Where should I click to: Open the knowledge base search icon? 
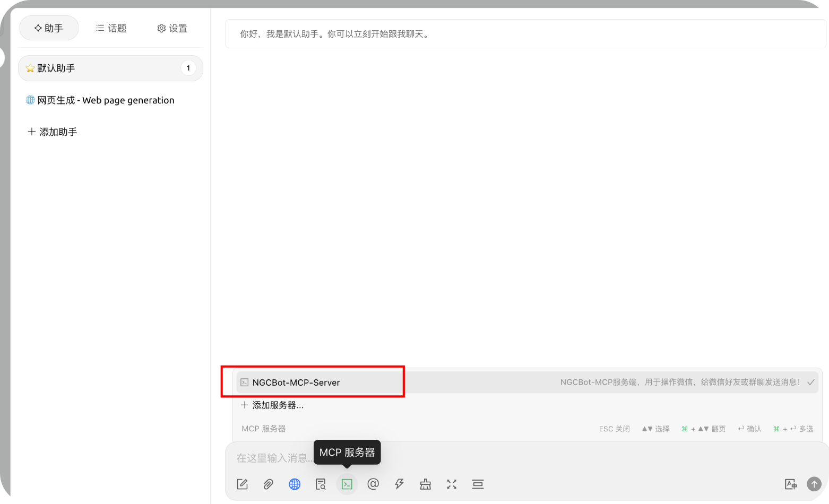click(321, 484)
